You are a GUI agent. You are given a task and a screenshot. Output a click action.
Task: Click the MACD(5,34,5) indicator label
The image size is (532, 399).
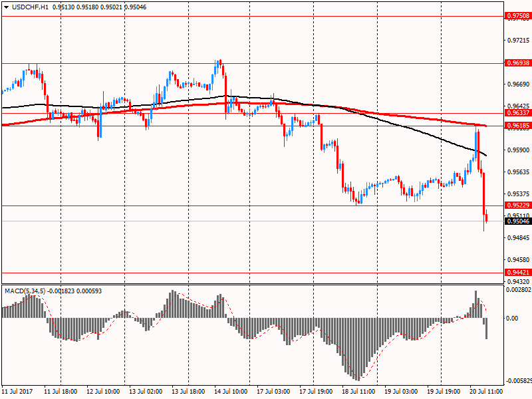click(25, 291)
